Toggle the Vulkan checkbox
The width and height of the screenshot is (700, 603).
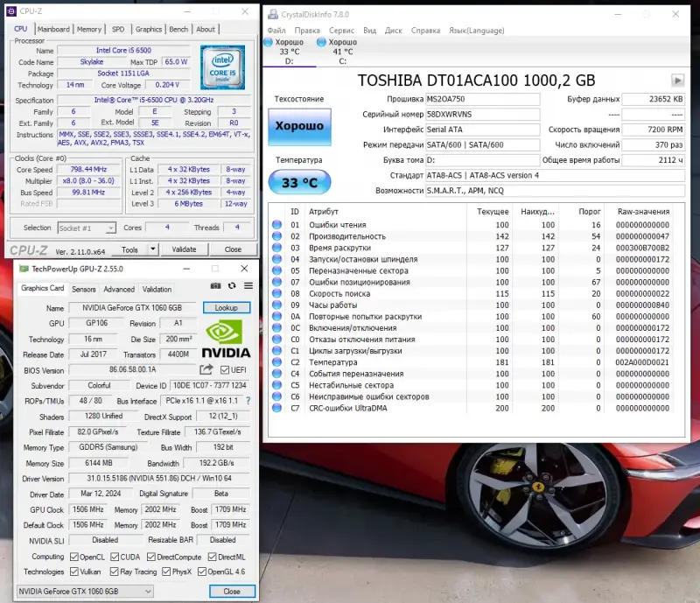coord(74,571)
